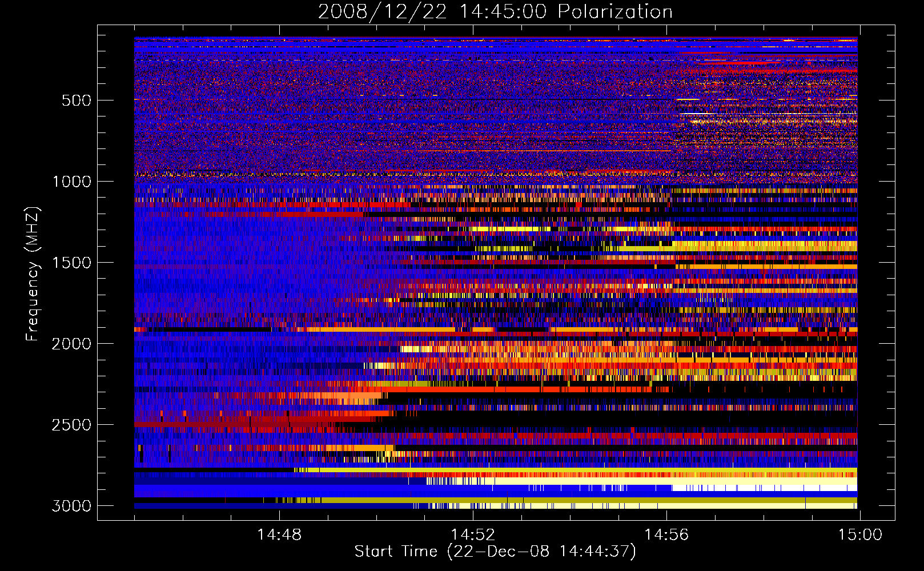Image resolution: width=924 pixels, height=571 pixels.
Task: Click the 14:48 time axis label
Action: pos(279,535)
